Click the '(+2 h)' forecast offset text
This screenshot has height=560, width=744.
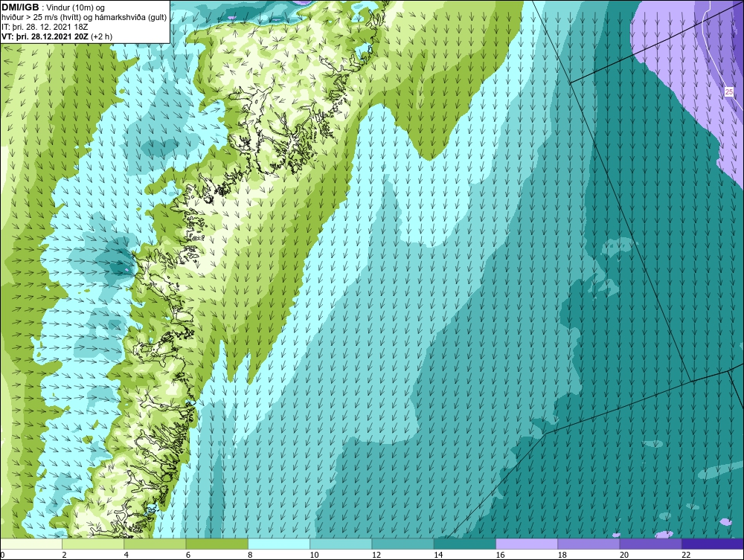pyautogui.click(x=103, y=36)
